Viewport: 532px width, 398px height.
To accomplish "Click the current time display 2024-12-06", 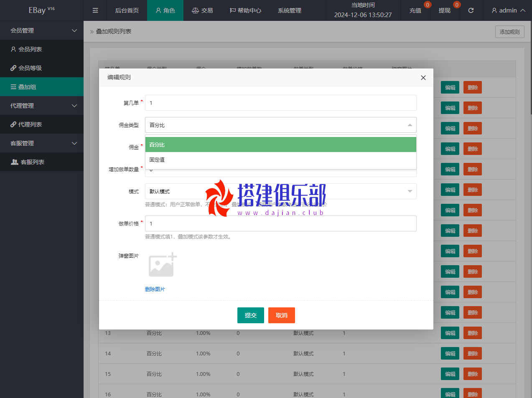I will tap(363, 15).
